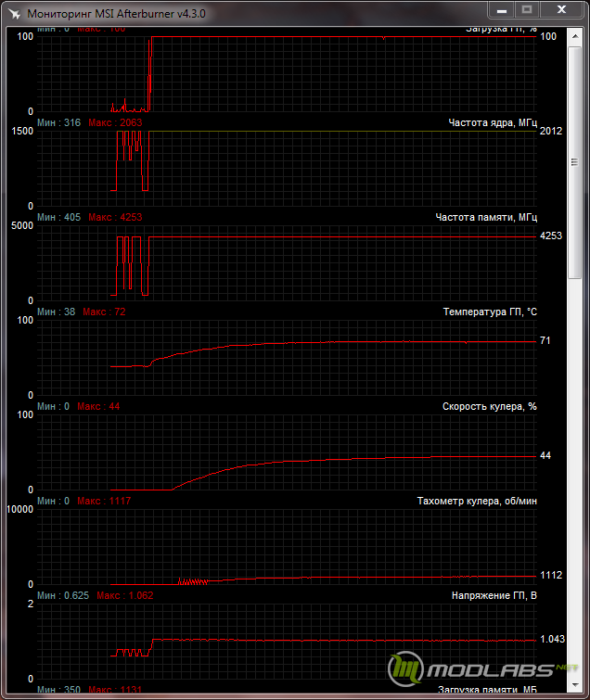Click the scrollbar track below the thumb
The image size is (590, 700).
point(575,477)
